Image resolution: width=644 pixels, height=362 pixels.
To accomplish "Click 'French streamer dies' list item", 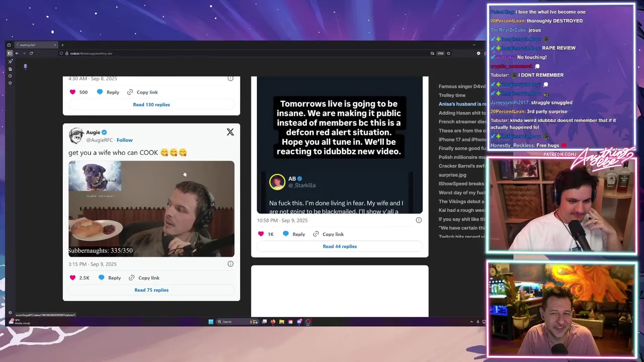I will (462, 122).
